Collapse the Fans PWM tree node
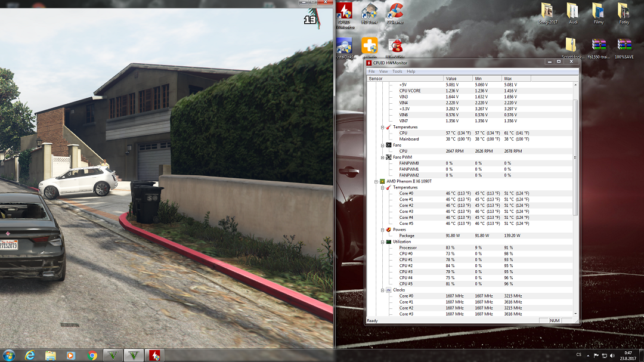Image resolution: width=644 pixels, height=362 pixels. (382, 157)
